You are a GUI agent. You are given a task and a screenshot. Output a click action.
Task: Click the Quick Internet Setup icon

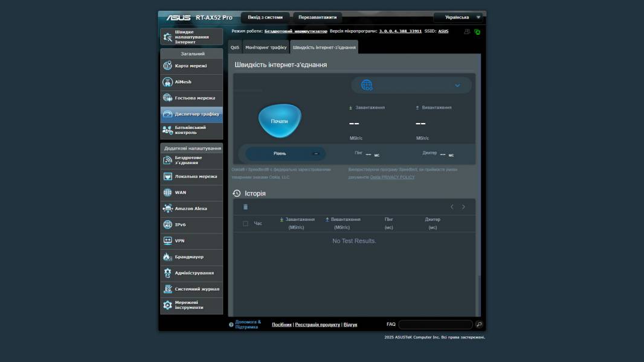pos(168,37)
